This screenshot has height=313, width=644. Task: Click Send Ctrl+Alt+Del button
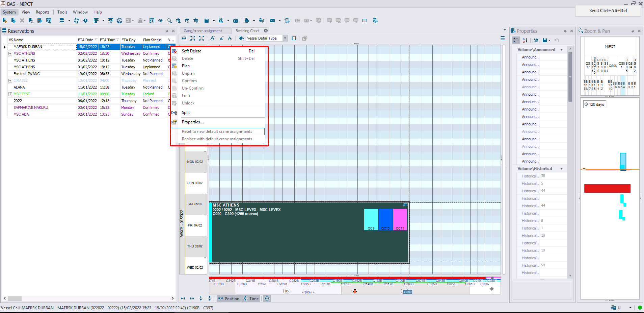tap(608, 11)
